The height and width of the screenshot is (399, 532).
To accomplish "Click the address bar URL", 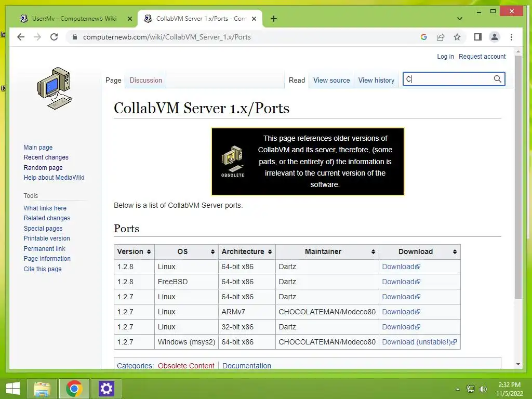I will pyautogui.click(x=167, y=37).
